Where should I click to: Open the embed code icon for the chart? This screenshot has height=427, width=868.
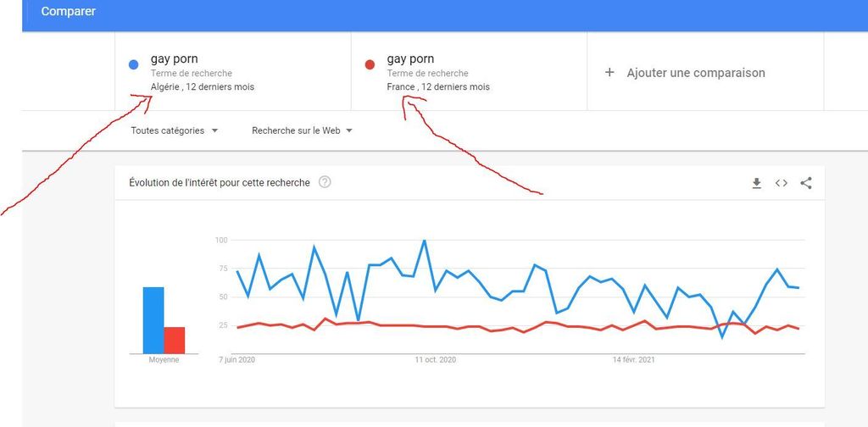(782, 183)
